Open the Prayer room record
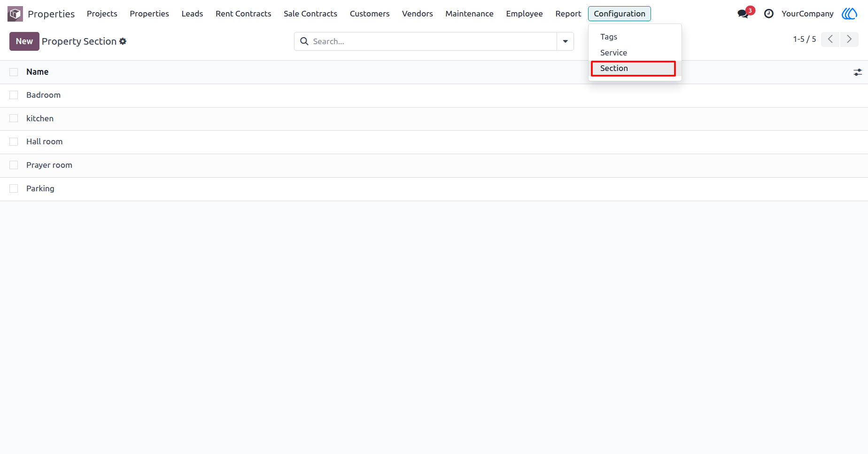The height and width of the screenshot is (454, 868). point(434,165)
